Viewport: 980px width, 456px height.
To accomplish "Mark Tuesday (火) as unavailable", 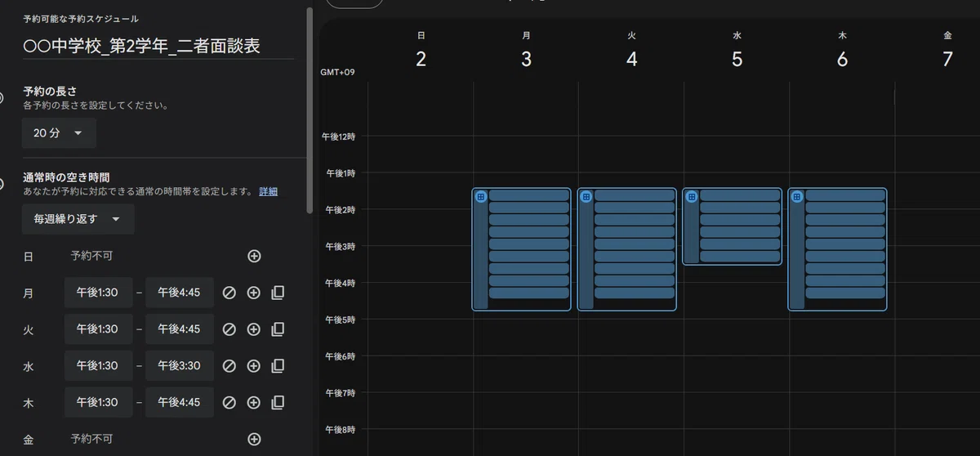I will 229,329.
